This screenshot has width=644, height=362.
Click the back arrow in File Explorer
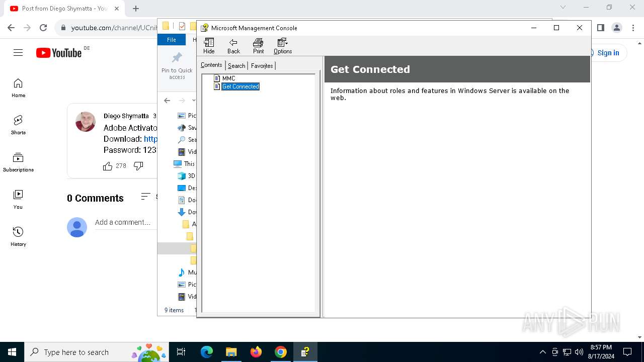167,101
